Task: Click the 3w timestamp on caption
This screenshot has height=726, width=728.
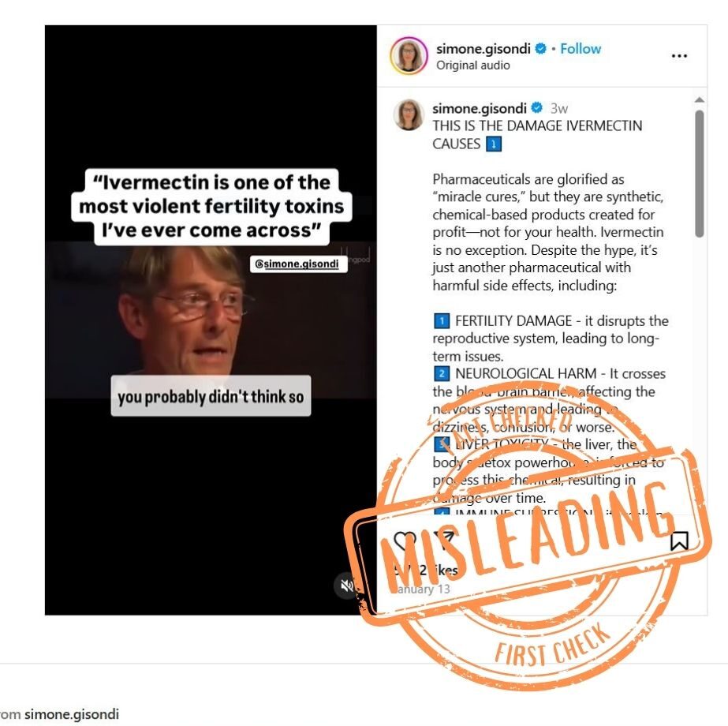Action: tap(559, 108)
